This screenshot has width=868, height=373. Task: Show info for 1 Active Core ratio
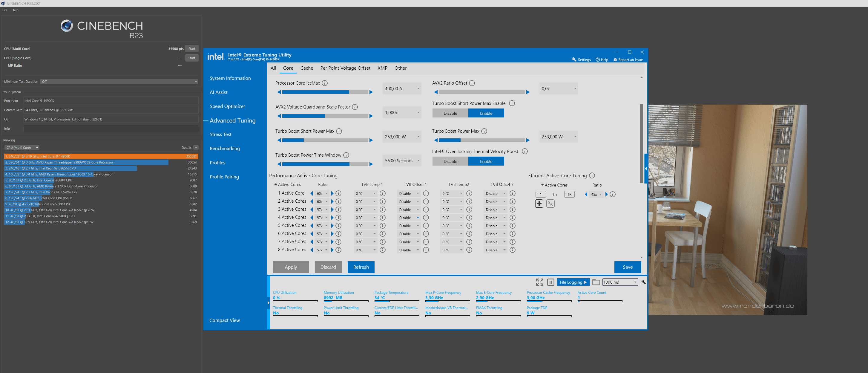(x=338, y=194)
